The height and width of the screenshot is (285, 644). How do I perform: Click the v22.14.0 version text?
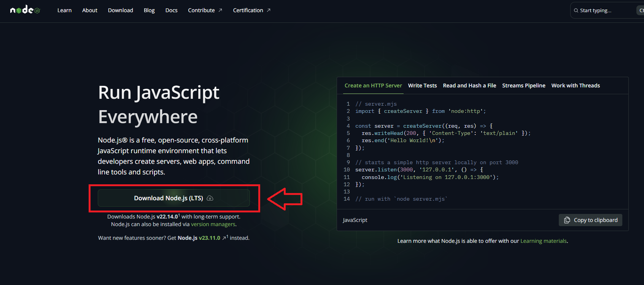167,217
